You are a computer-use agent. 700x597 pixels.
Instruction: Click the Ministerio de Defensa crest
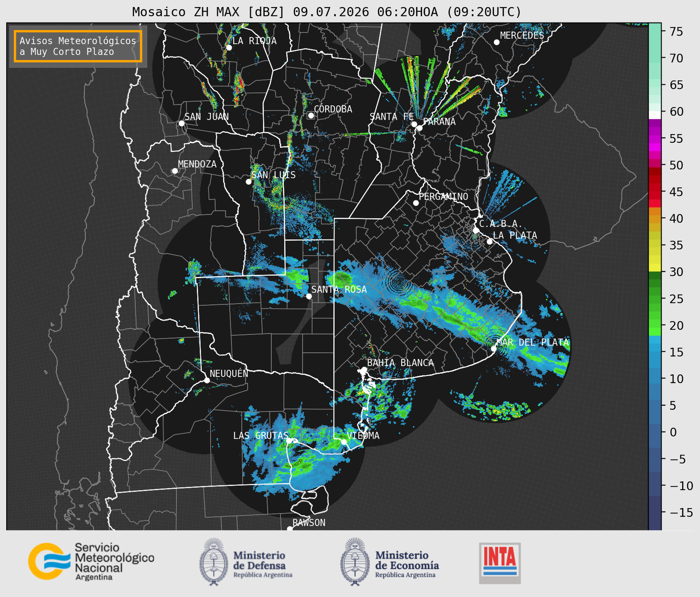click(x=214, y=562)
